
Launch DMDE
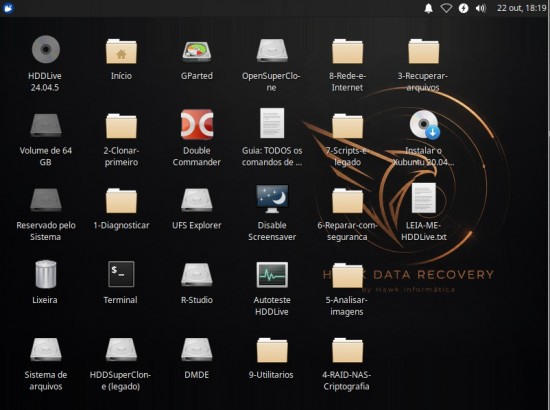[196, 349]
